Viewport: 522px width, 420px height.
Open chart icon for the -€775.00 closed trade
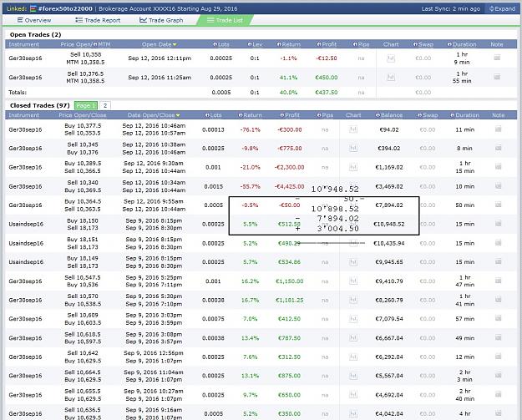pos(353,148)
